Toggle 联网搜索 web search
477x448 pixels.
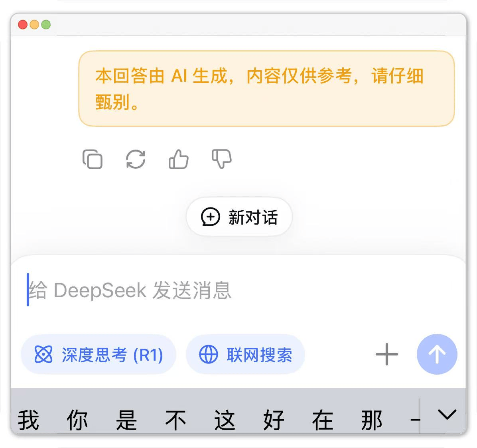(245, 354)
